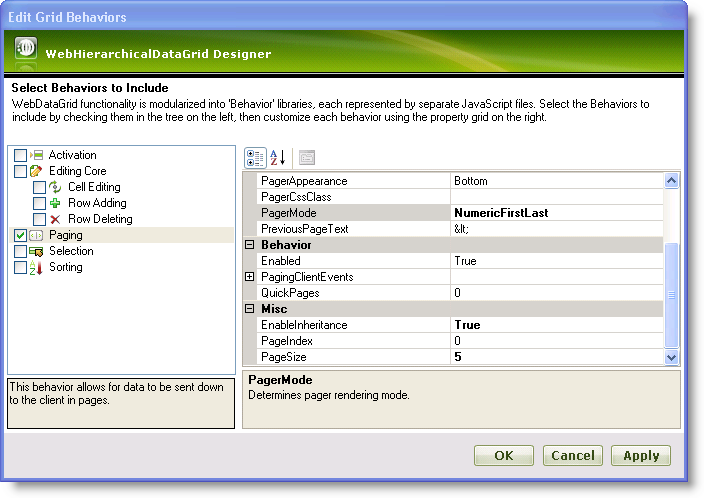The image size is (704, 498).
Task: Click the QuickPages property name
Action: (290, 293)
